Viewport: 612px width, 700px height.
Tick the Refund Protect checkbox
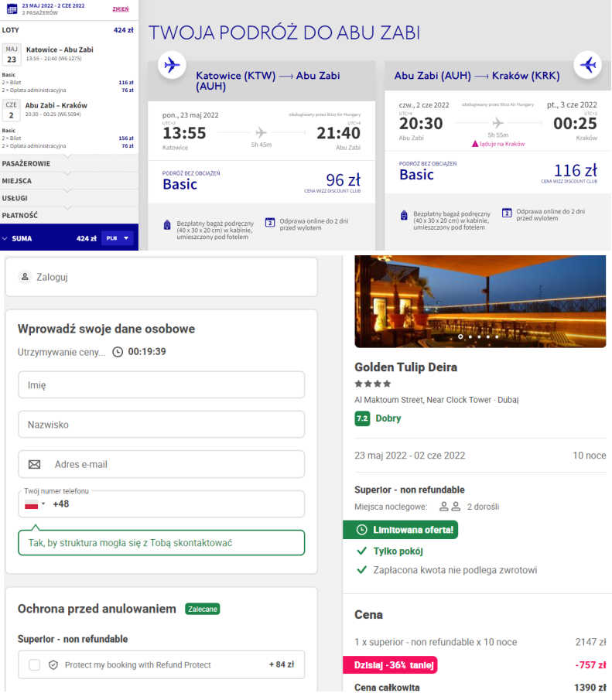[x=34, y=664]
